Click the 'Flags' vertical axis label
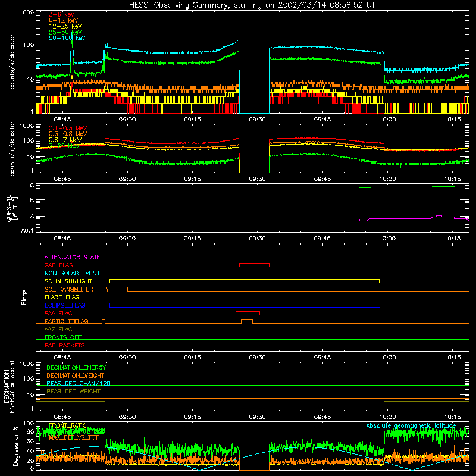The width and height of the screenshot is (476, 476). pyautogui.click(x=24, y=297)
